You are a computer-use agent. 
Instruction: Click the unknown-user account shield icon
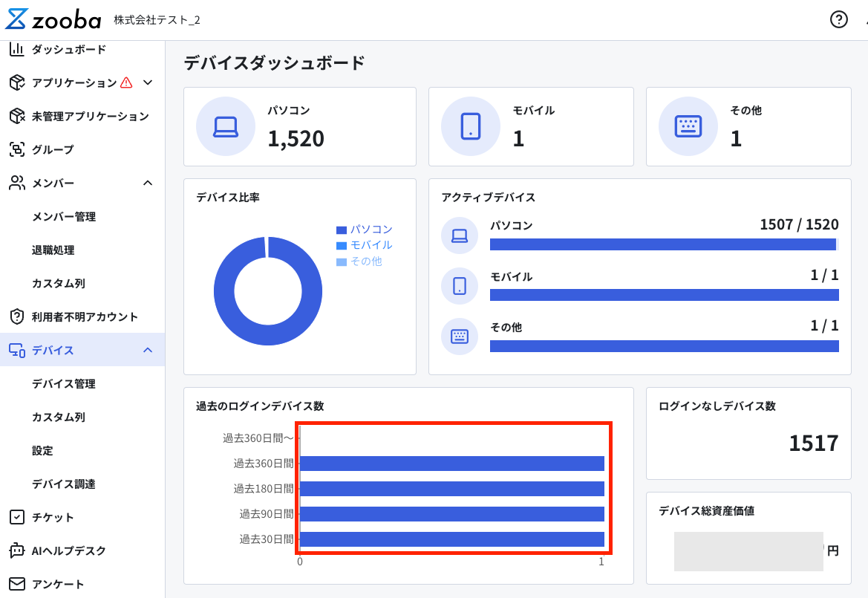tap(16, 316)
